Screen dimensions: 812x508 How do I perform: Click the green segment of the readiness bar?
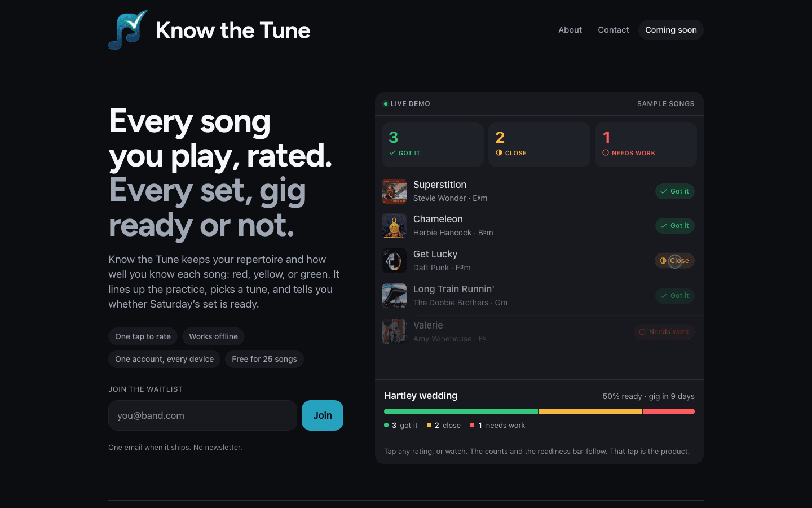point(461,411)
